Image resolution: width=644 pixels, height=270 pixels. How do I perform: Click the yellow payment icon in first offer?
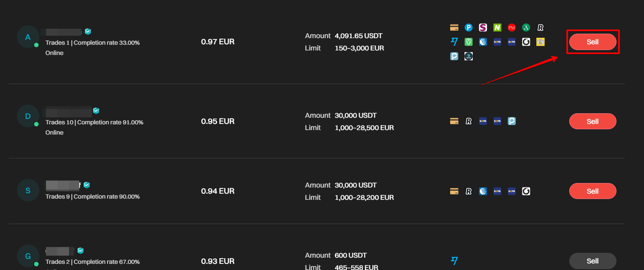(x=540, y=42)
